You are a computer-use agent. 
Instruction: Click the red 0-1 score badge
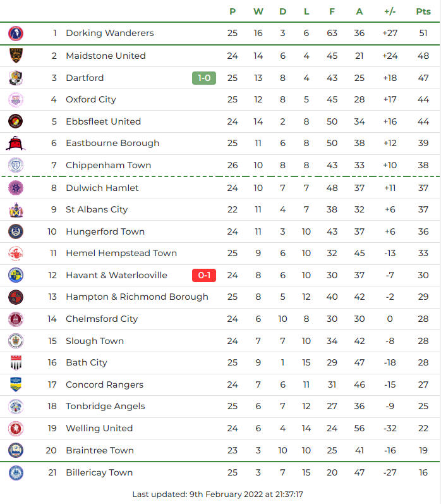(204, 275)
